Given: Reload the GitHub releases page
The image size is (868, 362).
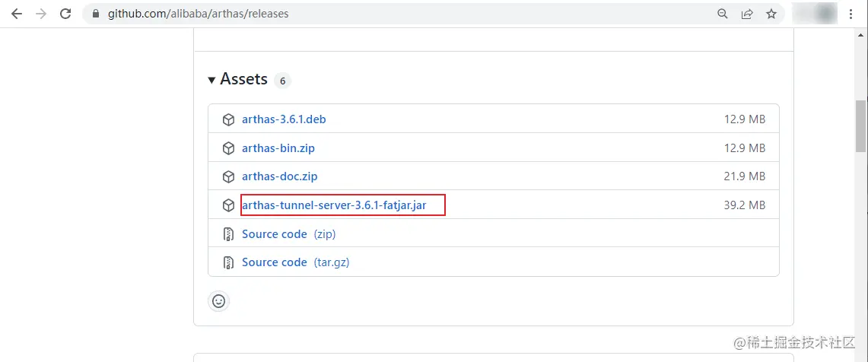Looking at the screenshot, I should point(65,14).
